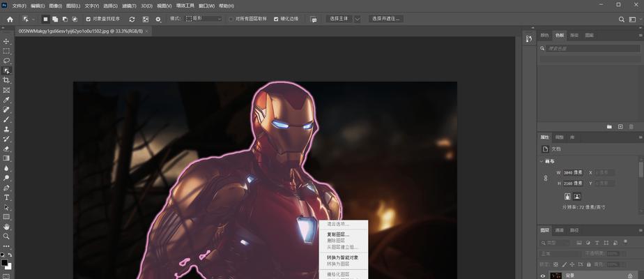Select the Path Selection tool
This screenshot has width=644, height=279.
click(6, 207)
